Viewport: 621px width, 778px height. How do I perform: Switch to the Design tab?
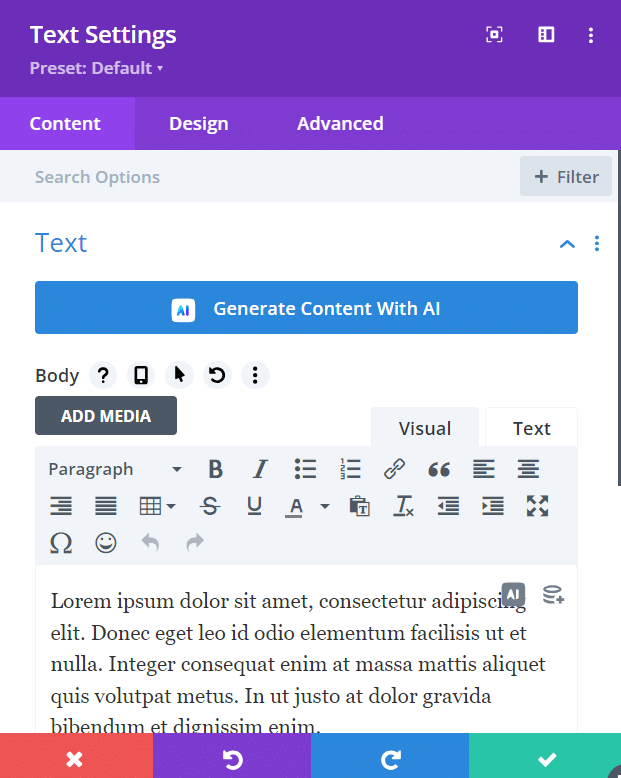click(x=198, y=124)
